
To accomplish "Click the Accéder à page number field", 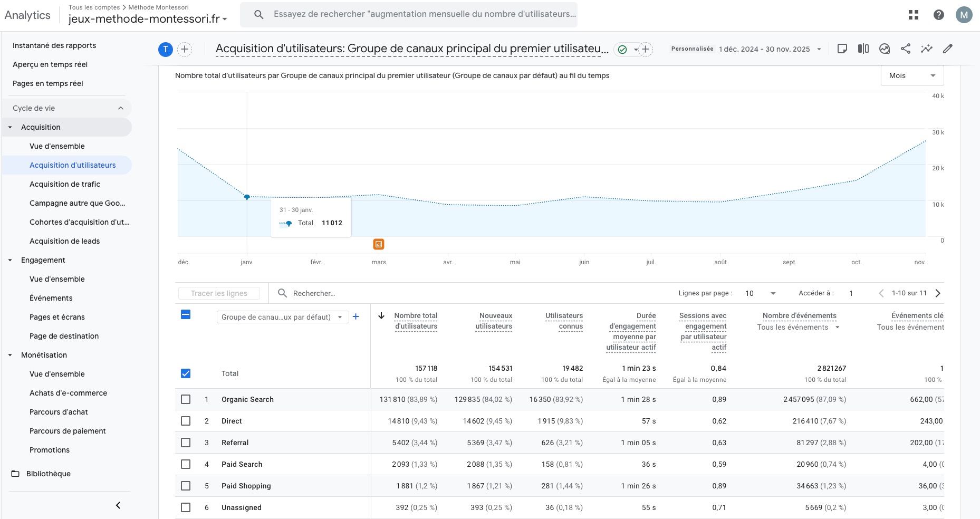I will (851, 293).
